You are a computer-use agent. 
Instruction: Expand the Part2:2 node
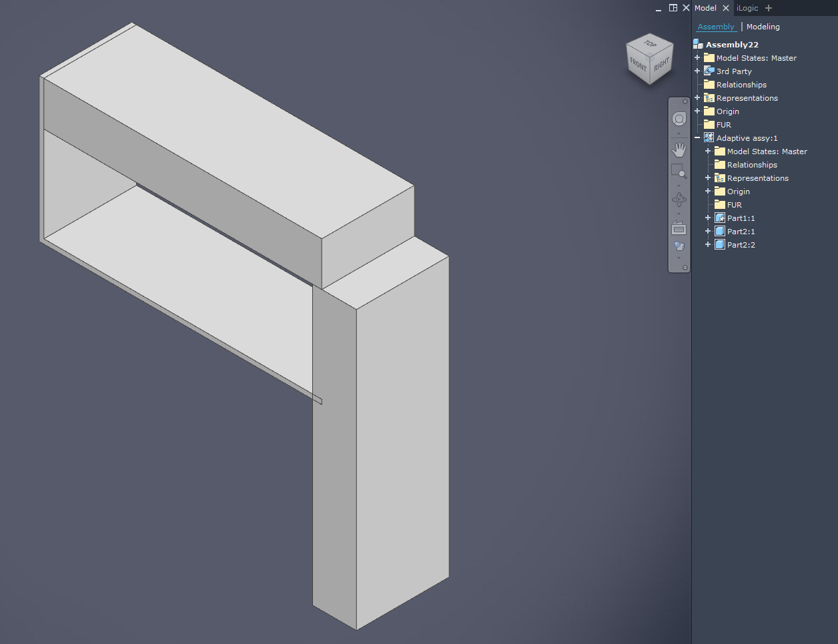pos(708,244)
